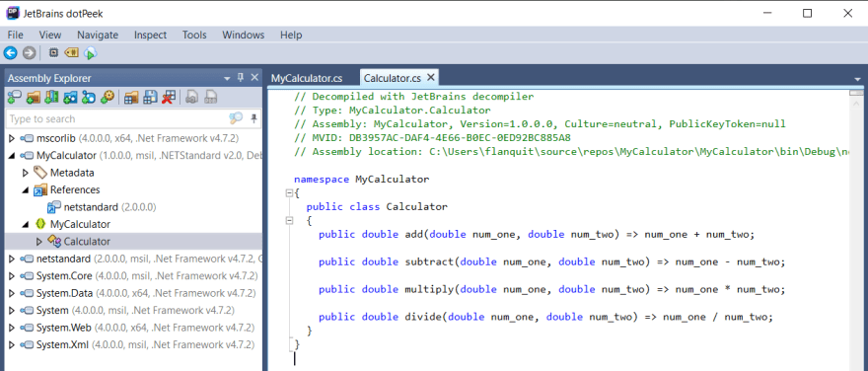Collapse the MyCalculator namespace node
The width and height of the screenshot is (868, 371).
pyautogui.click(x=26, y=224)
